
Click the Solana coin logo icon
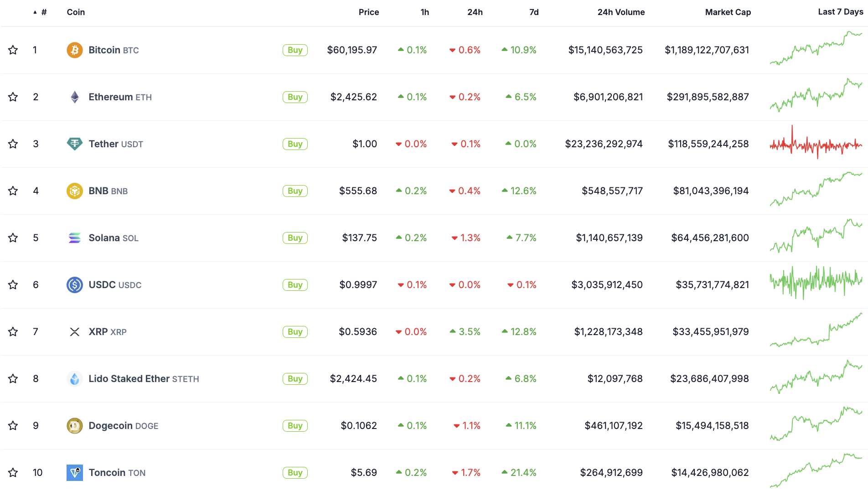tap(75, 238)
